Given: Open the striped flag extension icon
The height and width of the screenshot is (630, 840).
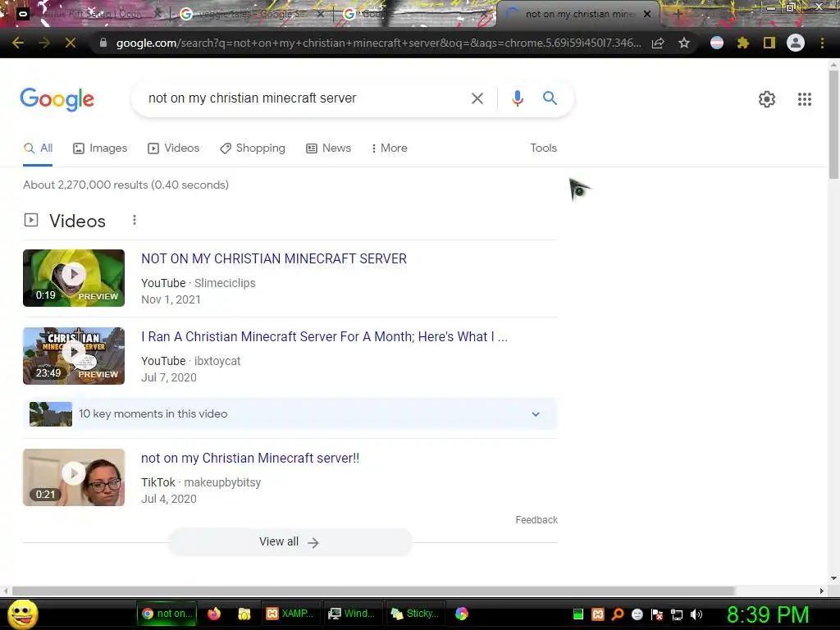Looking at the screenshot, I should coord(717,43).
